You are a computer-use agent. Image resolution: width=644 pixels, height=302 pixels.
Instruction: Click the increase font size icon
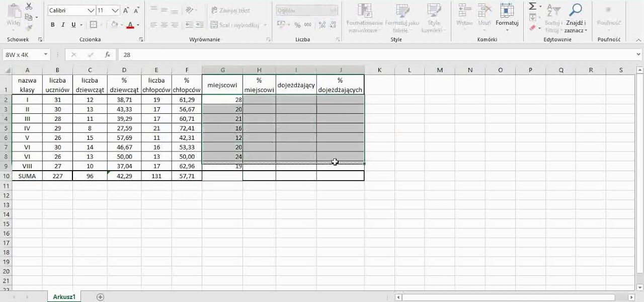point(126,10)
